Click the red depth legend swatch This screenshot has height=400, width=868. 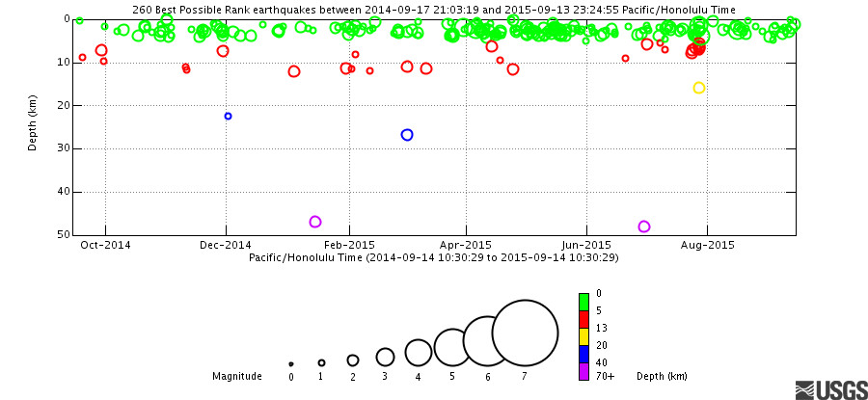point(583,319)
